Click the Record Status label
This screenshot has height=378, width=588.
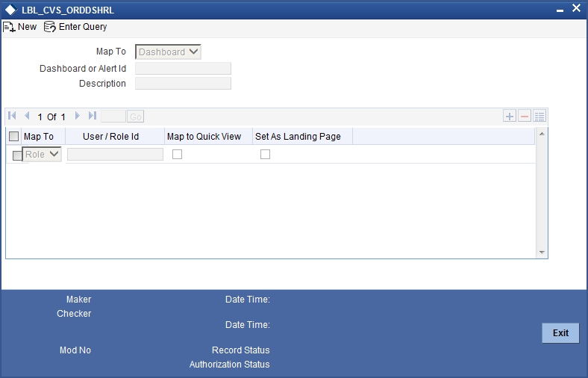click(241, 350)
